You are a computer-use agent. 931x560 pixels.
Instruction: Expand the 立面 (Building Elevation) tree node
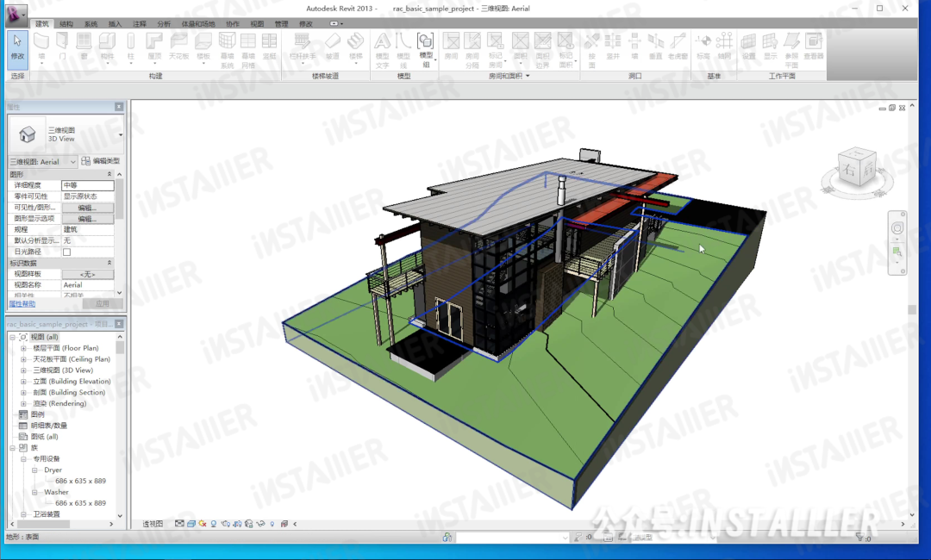[24, 382]
